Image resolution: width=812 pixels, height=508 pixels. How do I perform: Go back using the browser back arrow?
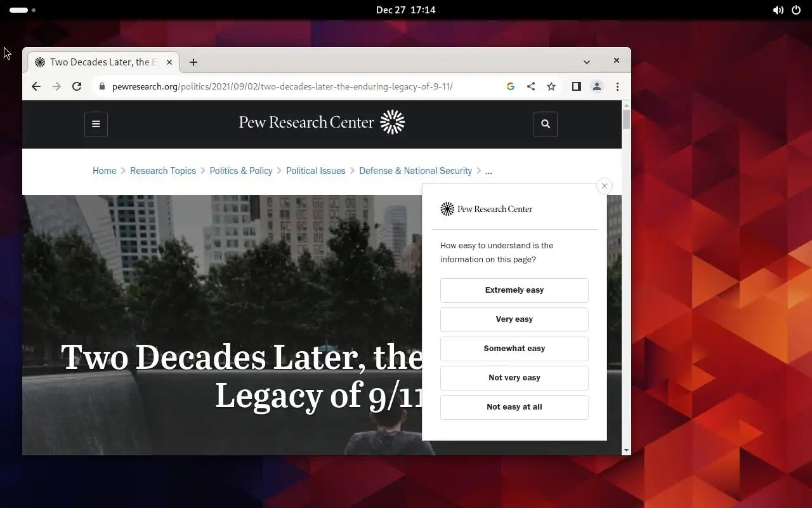click(x=36, y=86)
